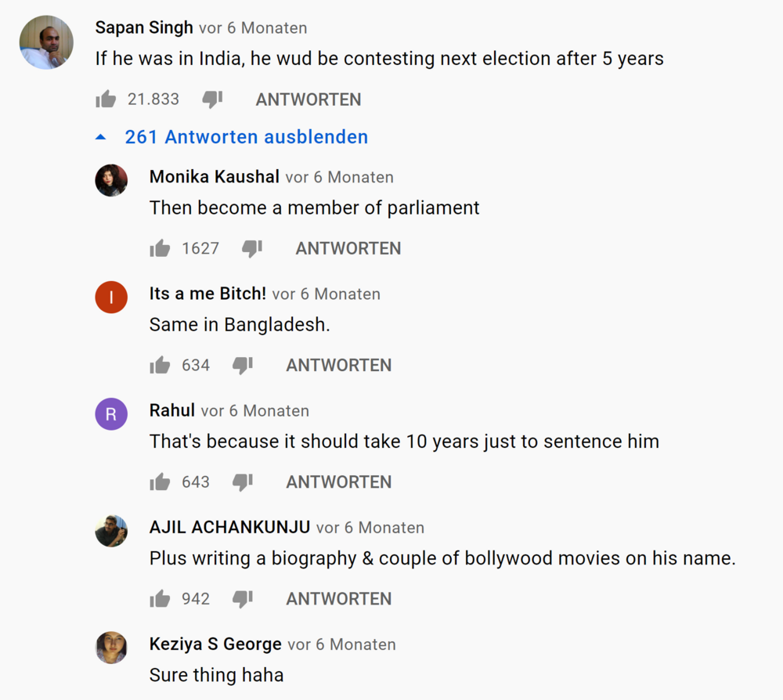Open ANTWORTEN on Monika Kaushal's reply
This screenshot has width=783, height=700.
(348, 247)
